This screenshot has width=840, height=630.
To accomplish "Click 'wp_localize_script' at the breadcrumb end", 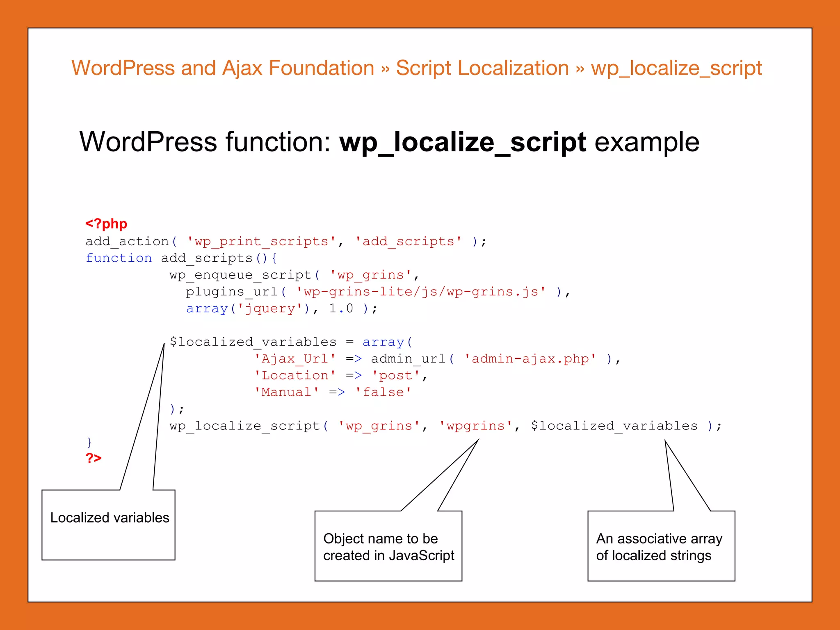I will pyautogui.click(x=676, y=68).
